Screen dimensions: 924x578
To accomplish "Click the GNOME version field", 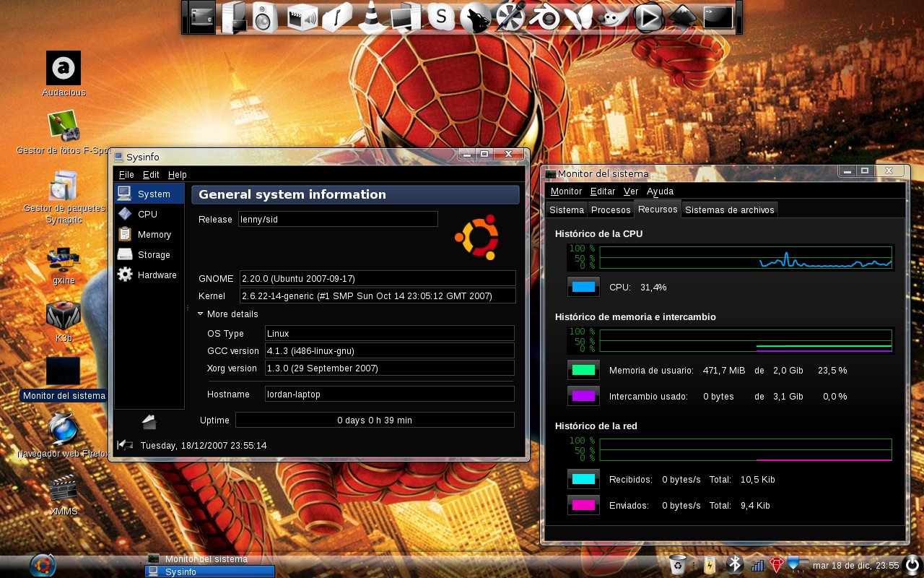I will point(378,278).
